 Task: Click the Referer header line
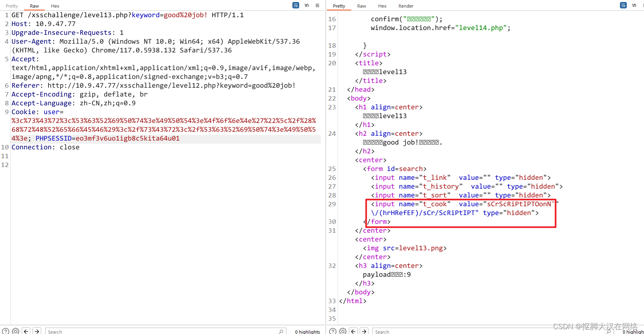153,85
